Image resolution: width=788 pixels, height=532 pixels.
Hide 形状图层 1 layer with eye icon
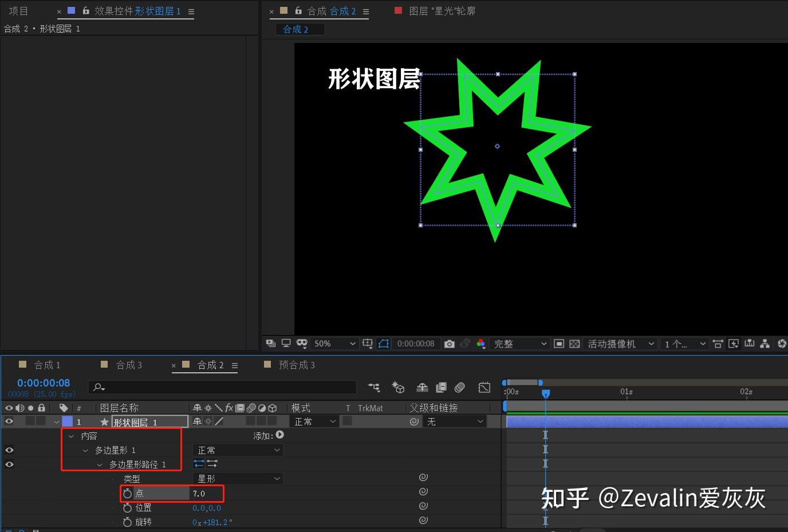9,421
